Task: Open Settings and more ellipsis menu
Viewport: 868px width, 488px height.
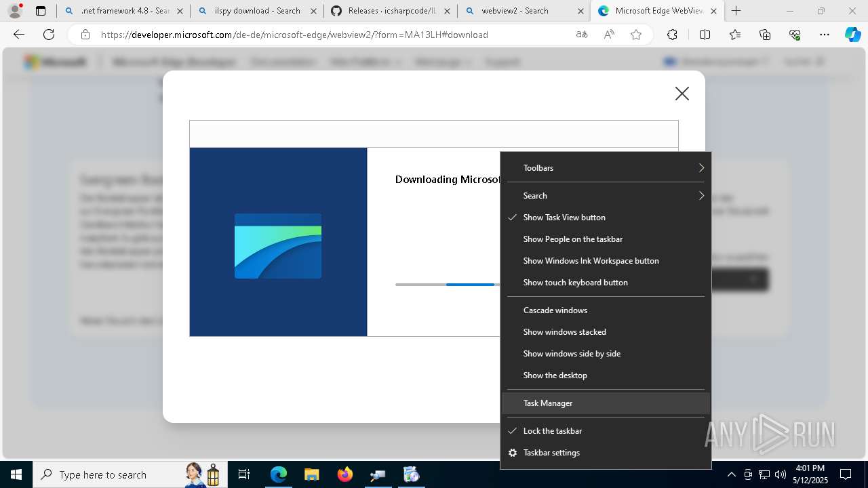Action: pyautogui.click(x=825, y=35)
